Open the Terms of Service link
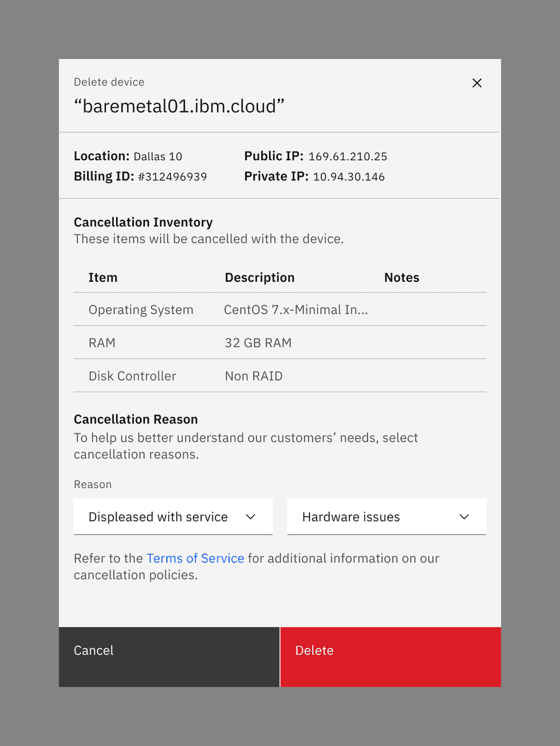Viewport: 560px width, 746px height. [195, 558]
